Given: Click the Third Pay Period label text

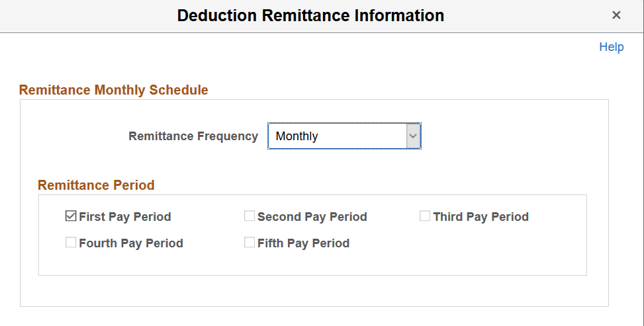Looking at the screenshot, I should [x=481, y=217].
